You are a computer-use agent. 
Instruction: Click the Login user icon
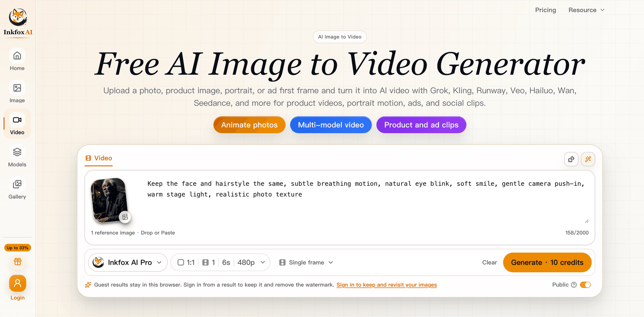click(18, 284)
